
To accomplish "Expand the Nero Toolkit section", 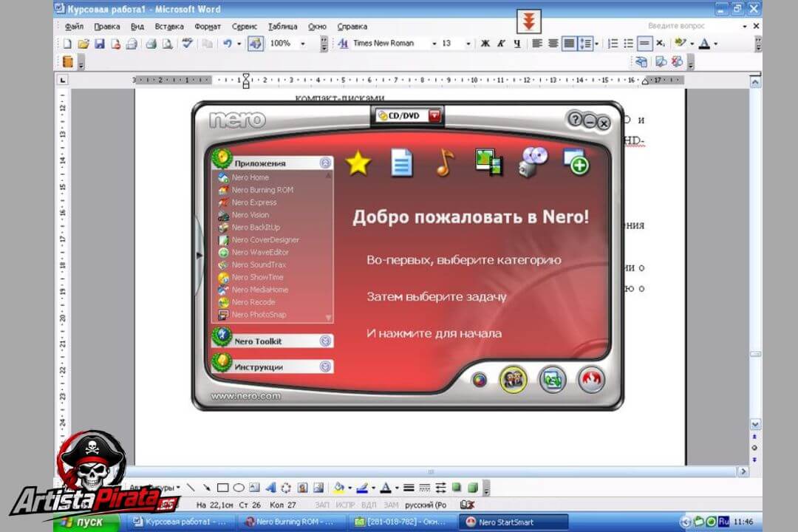I will point(325,341).
